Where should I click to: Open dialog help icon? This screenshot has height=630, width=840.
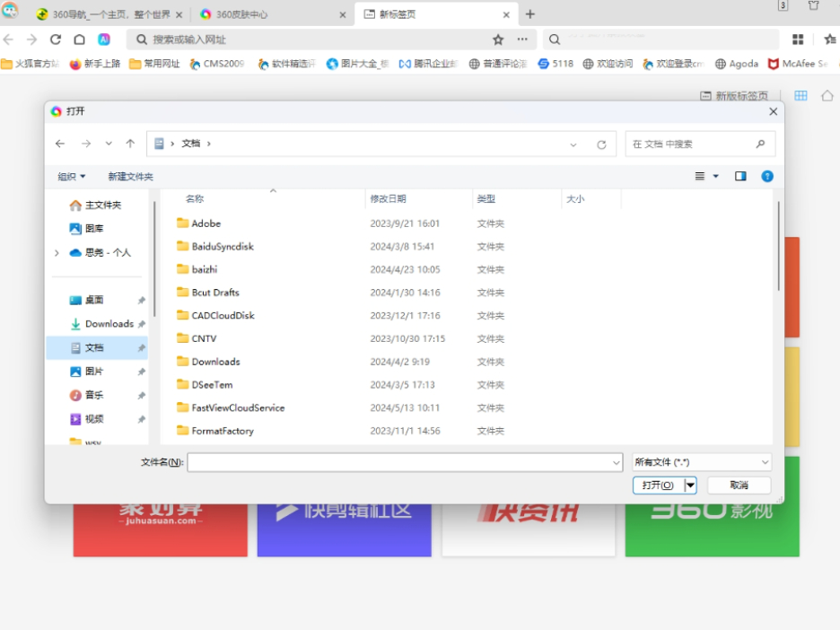pos(767,176)
